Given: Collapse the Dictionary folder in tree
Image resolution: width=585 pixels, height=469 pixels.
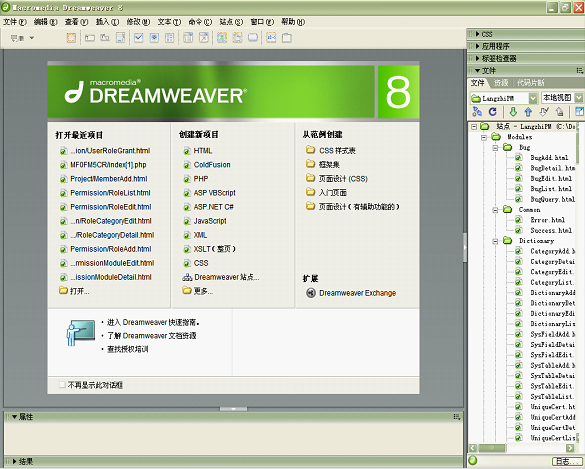Looking at the screenshot, I should pyautogui.click(x=495, y=241).
